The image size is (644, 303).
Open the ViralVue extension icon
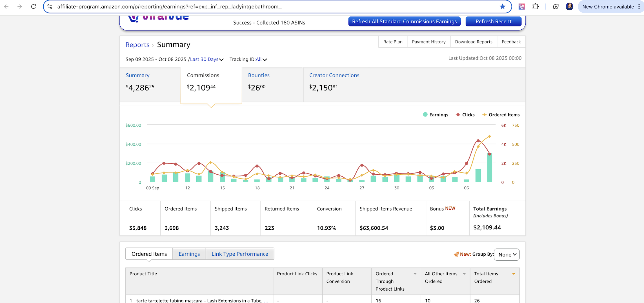(x=521, y=6)
